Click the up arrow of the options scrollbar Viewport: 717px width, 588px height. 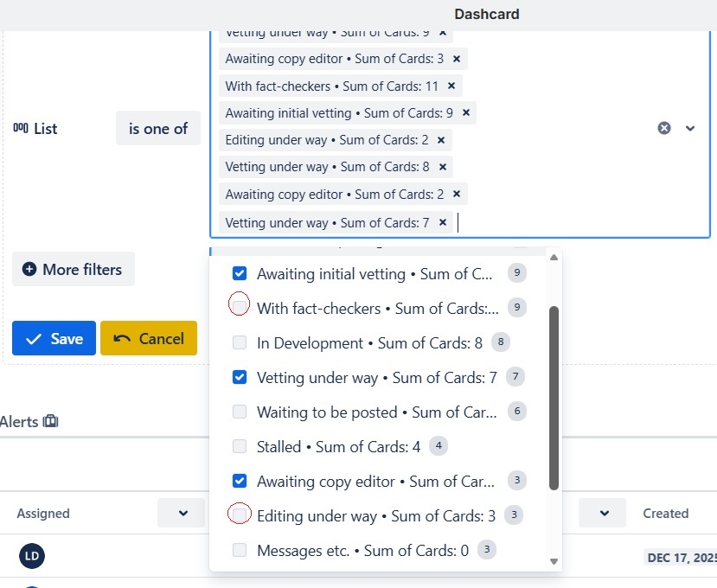click(554, 258)
